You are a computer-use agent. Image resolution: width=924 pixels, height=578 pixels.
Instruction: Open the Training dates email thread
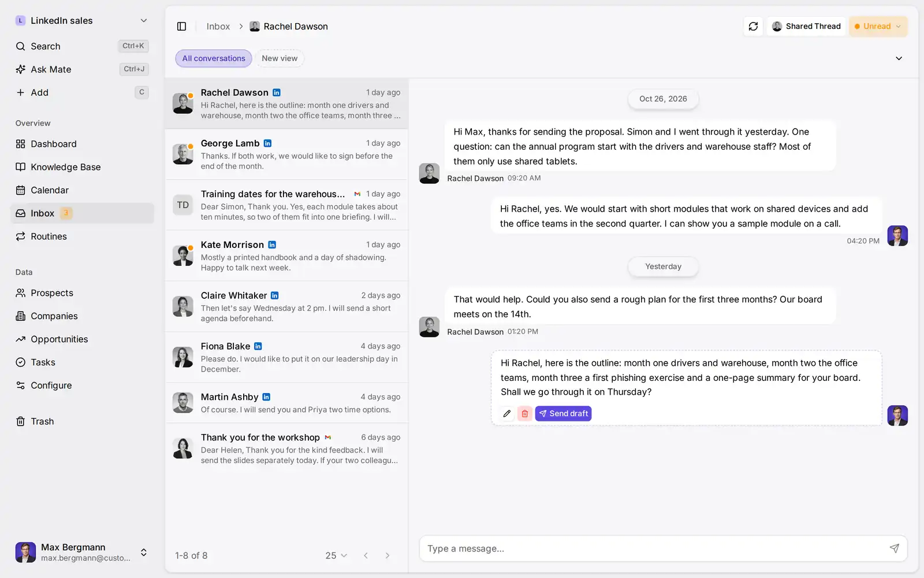[x=287, y=205]
